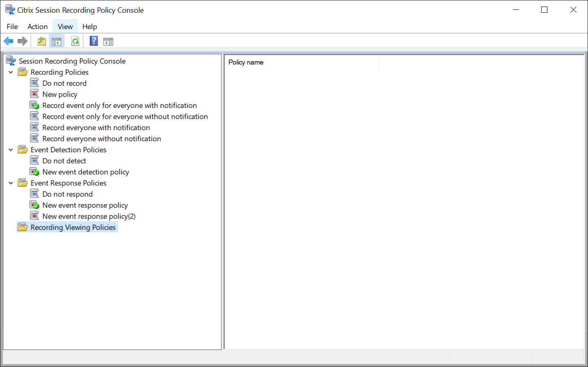Select the active New event detection policy
Screen dimensions: 588x367
tap(85, 172)
